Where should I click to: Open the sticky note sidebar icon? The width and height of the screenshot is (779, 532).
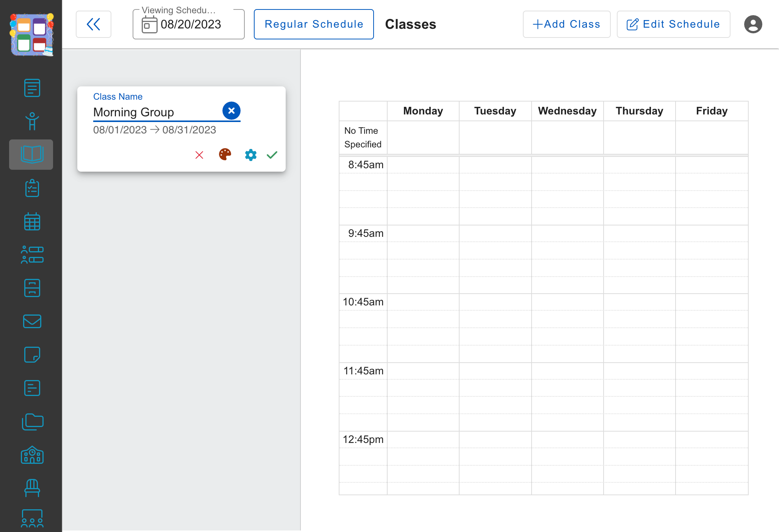click(32, 355)
